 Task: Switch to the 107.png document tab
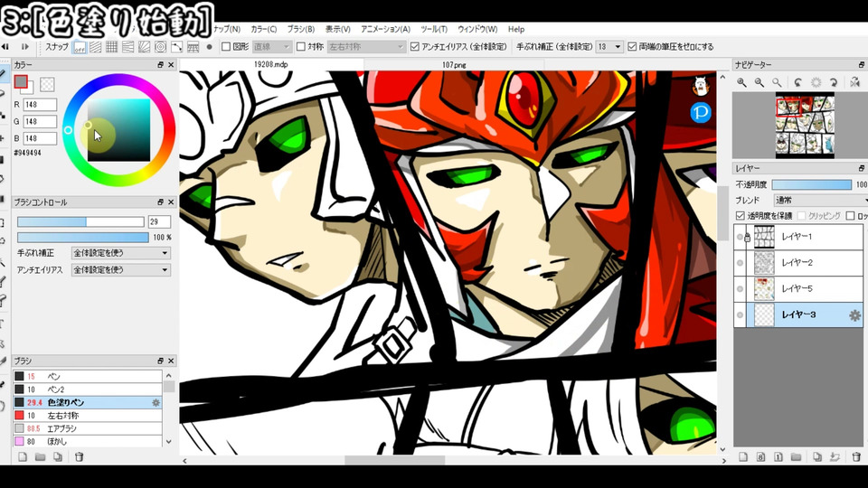454,65
